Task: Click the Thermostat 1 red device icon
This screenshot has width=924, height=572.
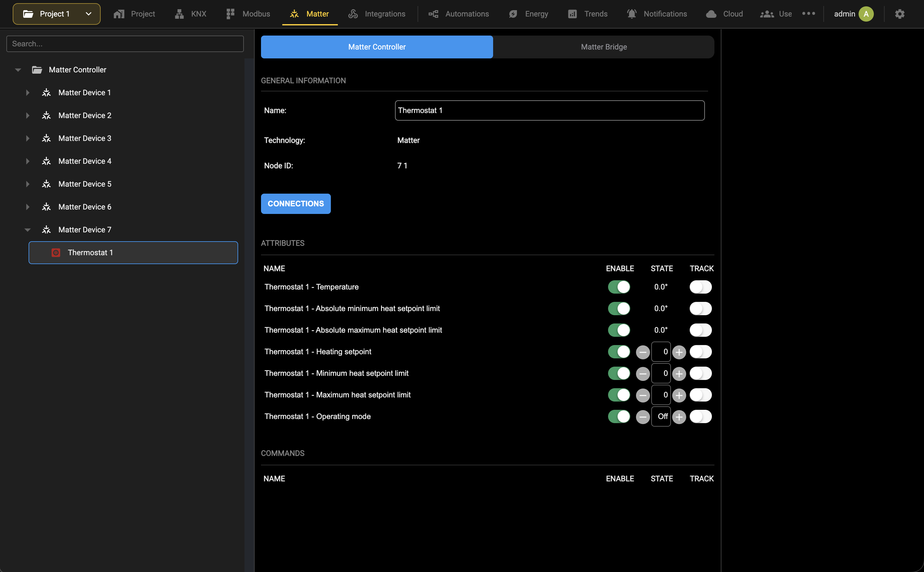Action: coord(56,253)
